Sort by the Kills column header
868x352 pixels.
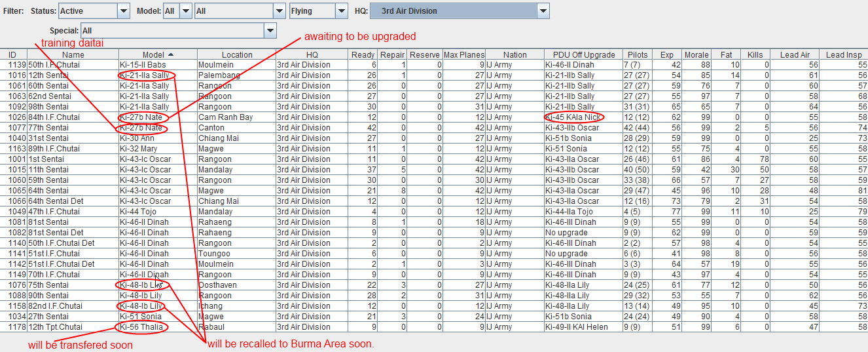[755, 54]
